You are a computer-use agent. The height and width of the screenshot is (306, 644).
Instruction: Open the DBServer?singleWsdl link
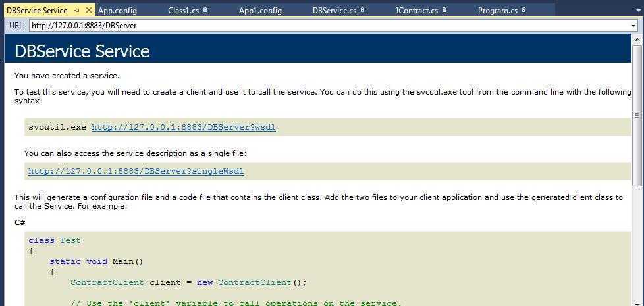(x=136, y=171)
